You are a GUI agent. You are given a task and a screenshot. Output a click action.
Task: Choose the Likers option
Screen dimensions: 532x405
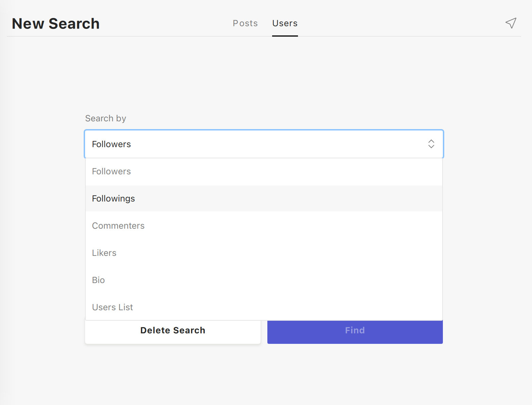pos(104,253)
